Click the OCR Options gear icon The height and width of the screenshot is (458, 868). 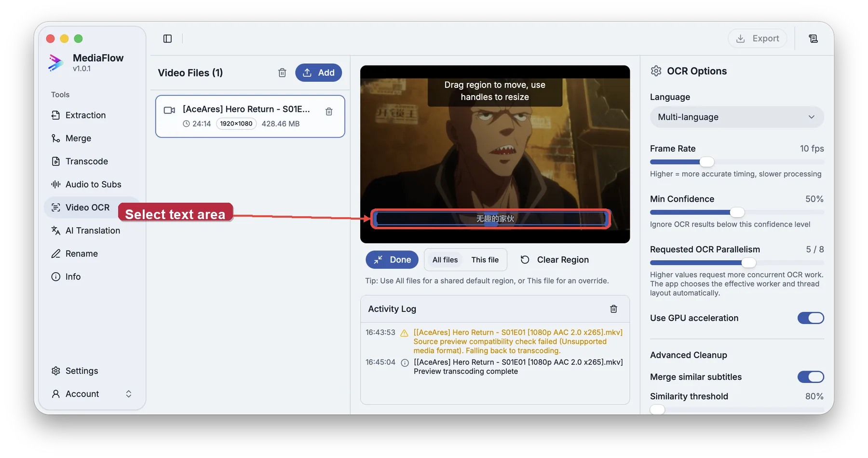click(x=656, y=71)
